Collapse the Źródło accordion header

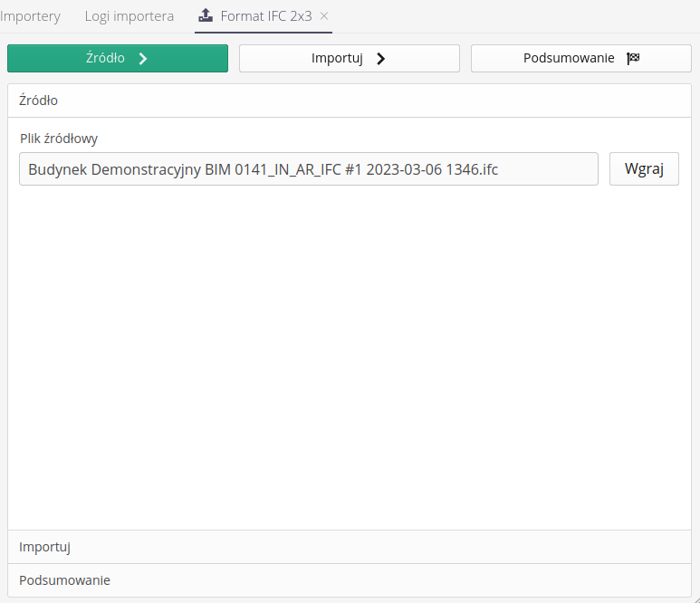click(x=349, y=100)
